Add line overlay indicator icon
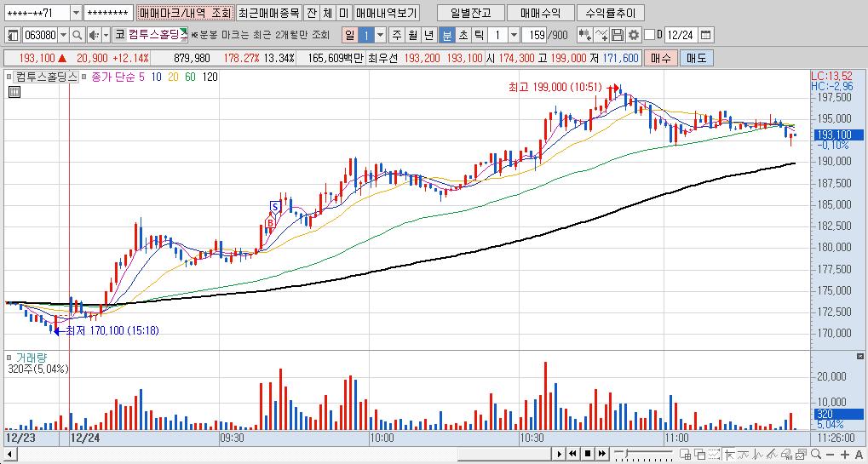Screen dimensions: 868x464 point(601,36)
